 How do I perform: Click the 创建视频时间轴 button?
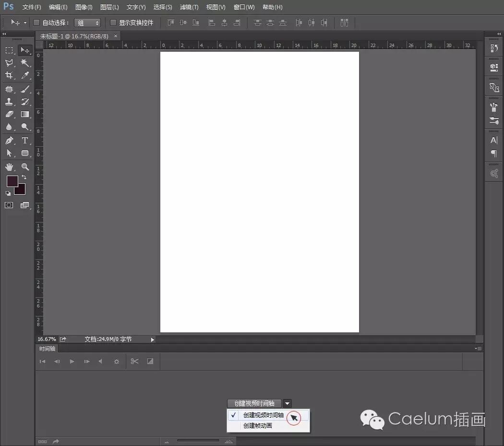pyautogui.click(x=254, y=403)
